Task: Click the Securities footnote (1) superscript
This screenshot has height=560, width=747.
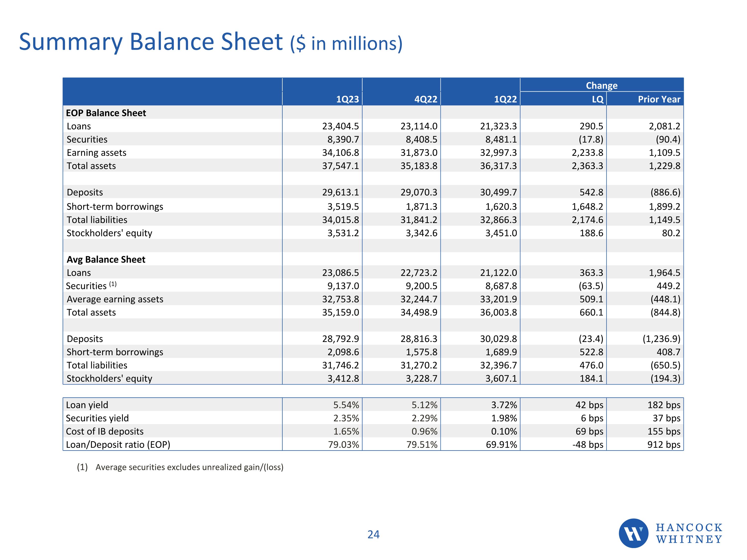Action: pos(113,284)
